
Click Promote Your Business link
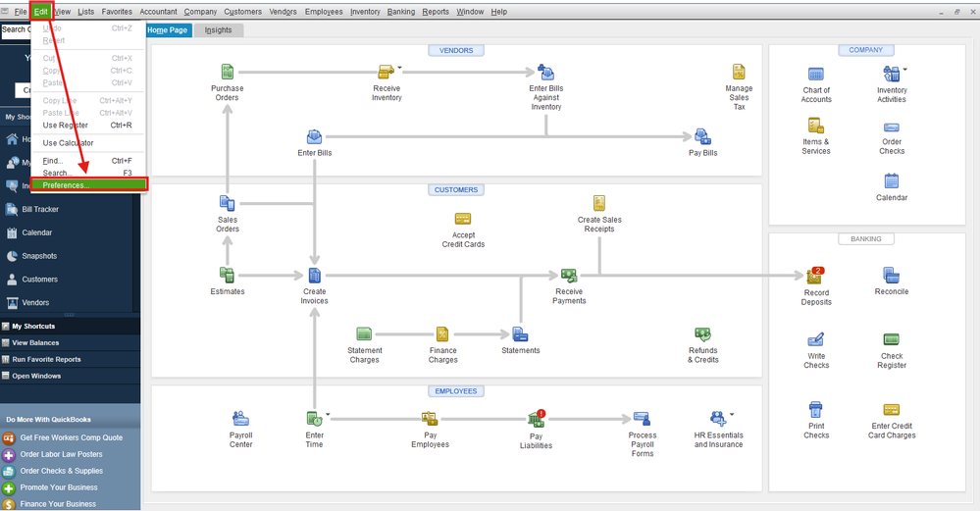(x=59, y=487)
